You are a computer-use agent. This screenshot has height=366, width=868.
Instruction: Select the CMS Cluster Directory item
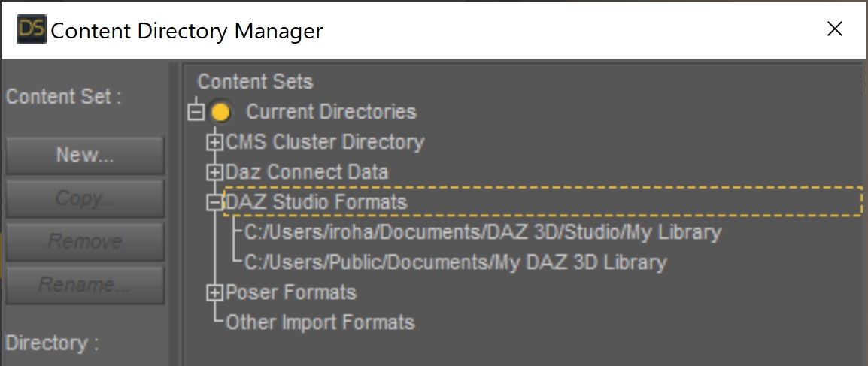[x=325, y=142]
